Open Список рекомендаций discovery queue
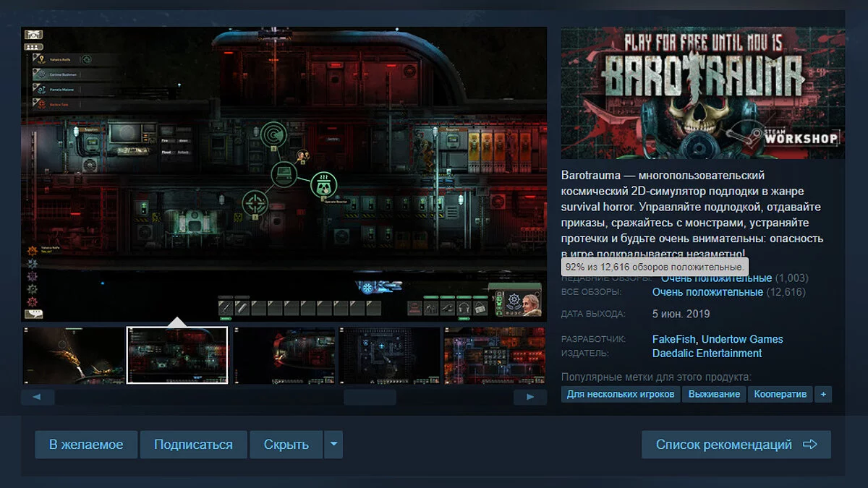The height and width of the screenshot is (488, 868). coord(736,445)
